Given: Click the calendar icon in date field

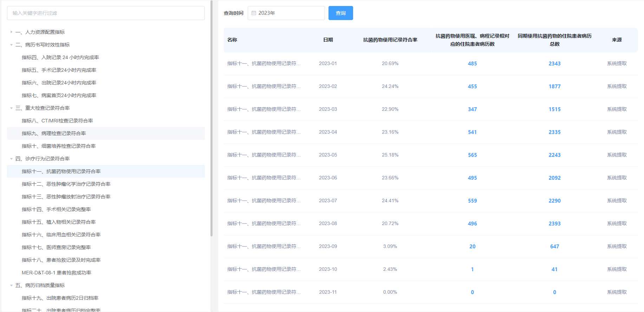Looking at the screenshot, I should click(254, 13).
